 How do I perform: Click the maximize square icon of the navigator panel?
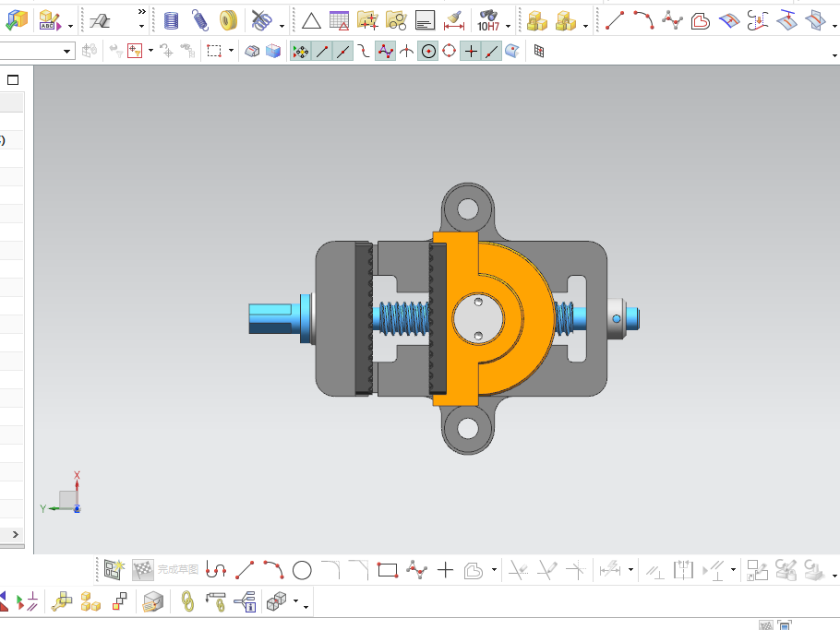coord(13,80)
